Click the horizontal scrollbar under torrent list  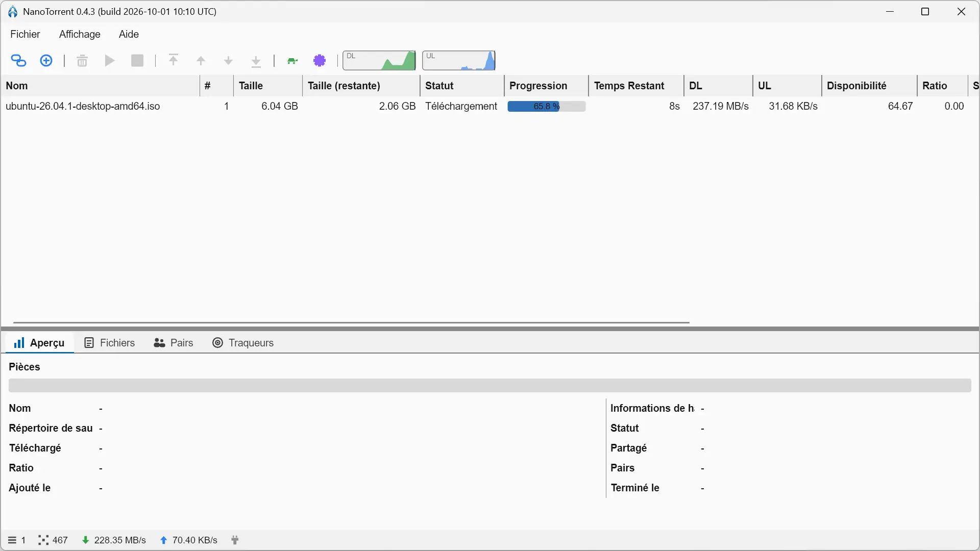[x=351, y=322]
